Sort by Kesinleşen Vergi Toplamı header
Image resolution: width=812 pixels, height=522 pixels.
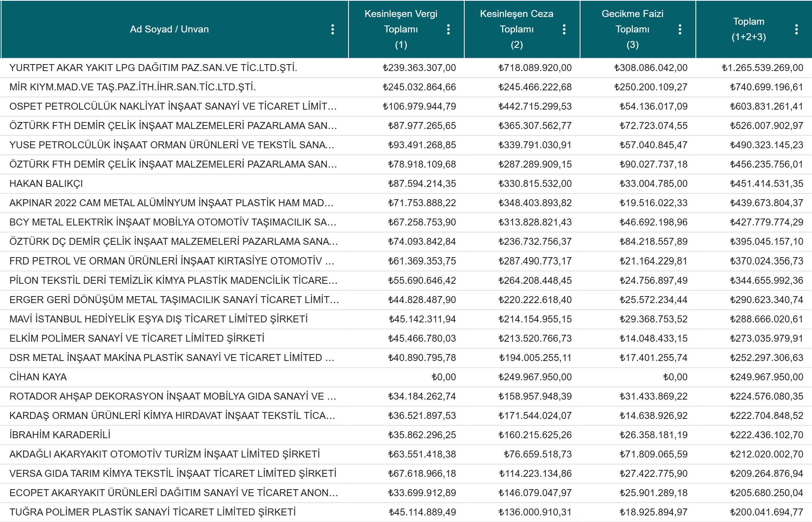[401, 29]
